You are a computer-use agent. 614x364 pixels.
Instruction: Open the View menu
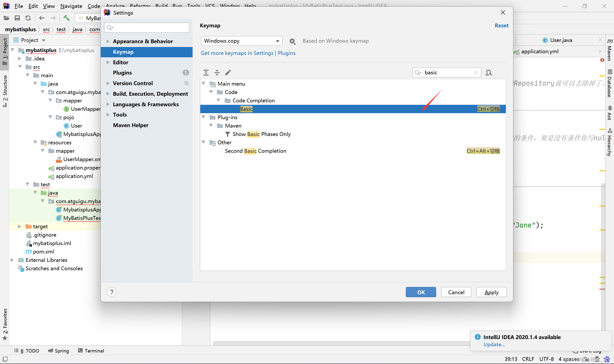[49, 6]
